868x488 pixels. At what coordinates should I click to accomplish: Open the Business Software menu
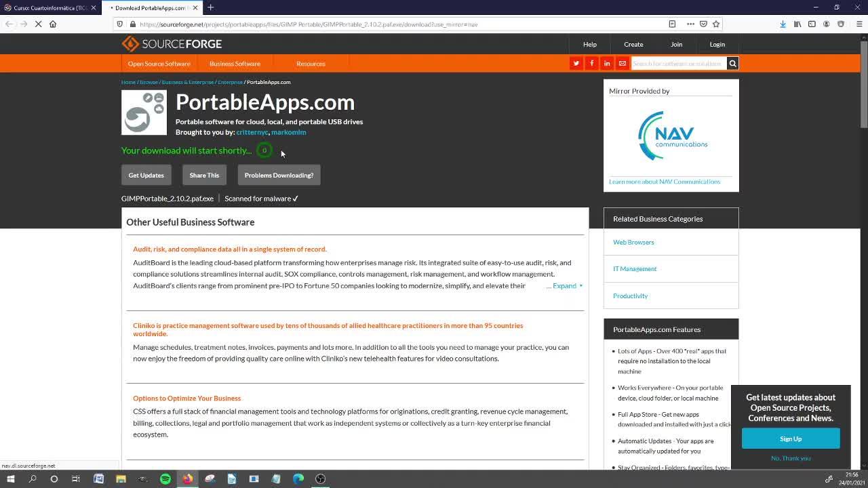235,64
